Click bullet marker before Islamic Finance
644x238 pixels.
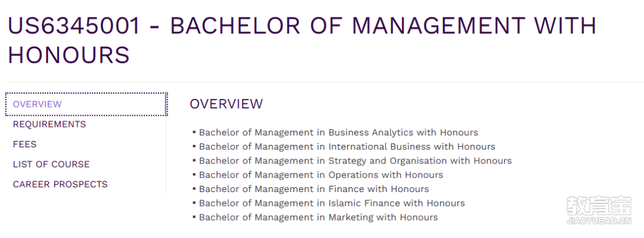(x=194, y=203)
